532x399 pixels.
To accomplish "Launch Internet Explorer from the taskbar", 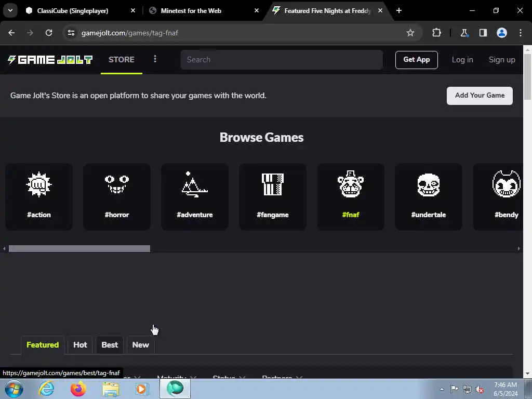I will [46, 389].
